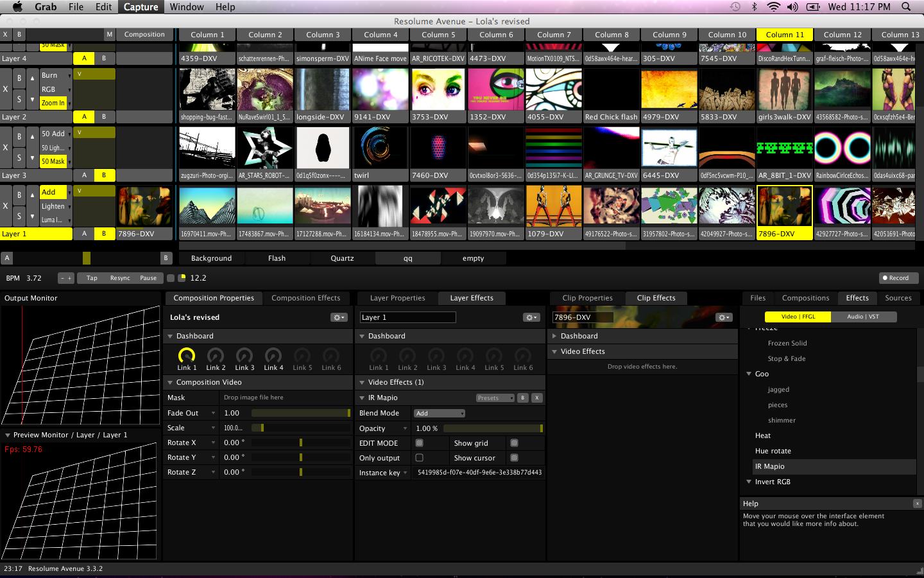This screenshot has height=578, width=924.
Task: Click the Resync button
Action: [120, 278]
